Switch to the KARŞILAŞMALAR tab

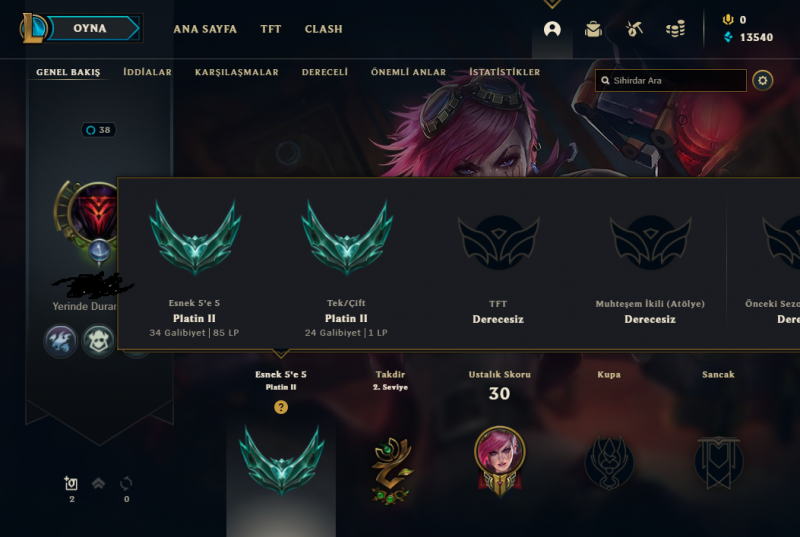(237, 72)
